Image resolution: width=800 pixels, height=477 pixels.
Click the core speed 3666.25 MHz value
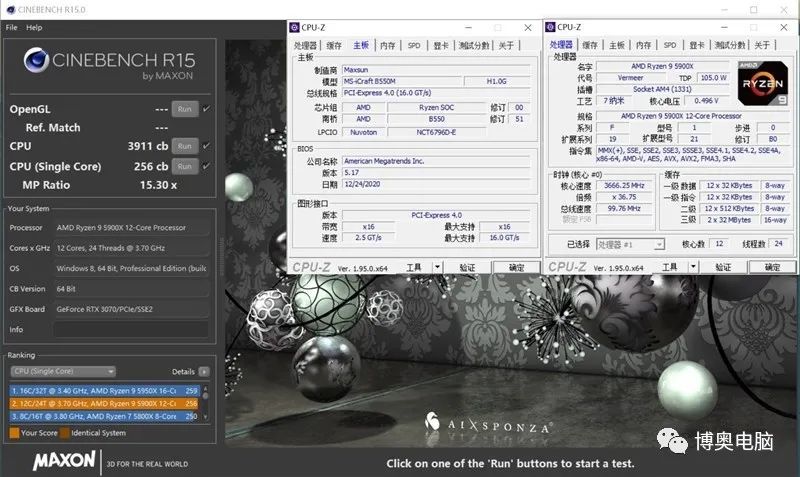click(x=624, y=186)
